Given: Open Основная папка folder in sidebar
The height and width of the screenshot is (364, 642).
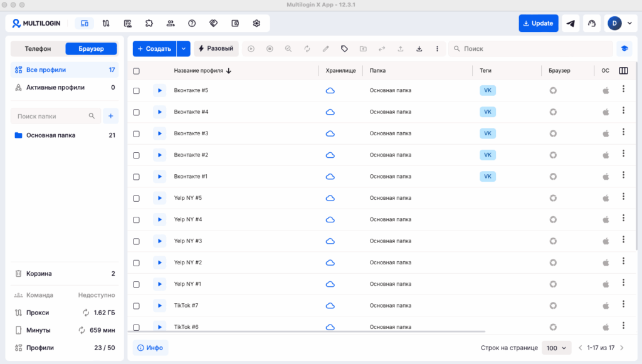Looking at the screenshot, I should pyautogui.click(x=65, y=135).
